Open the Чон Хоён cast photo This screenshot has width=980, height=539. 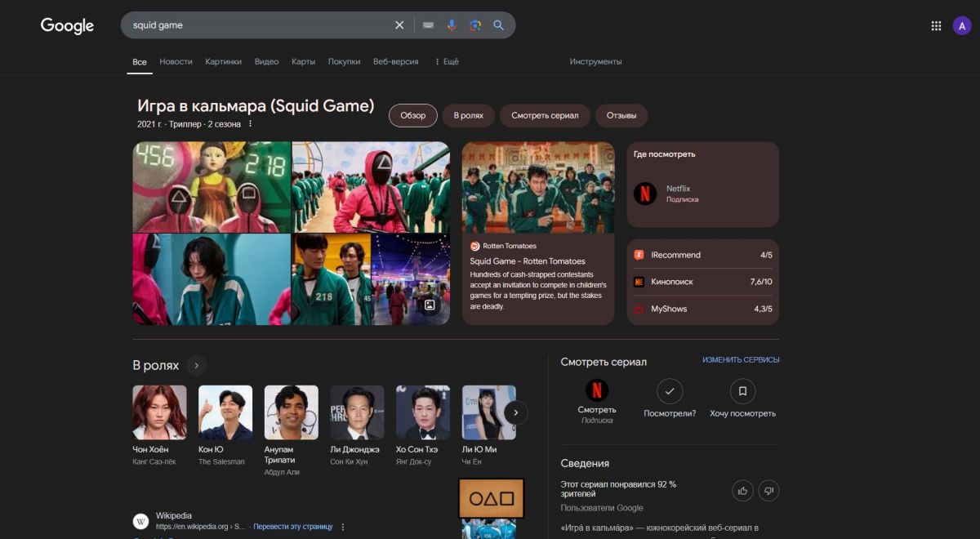160,412
